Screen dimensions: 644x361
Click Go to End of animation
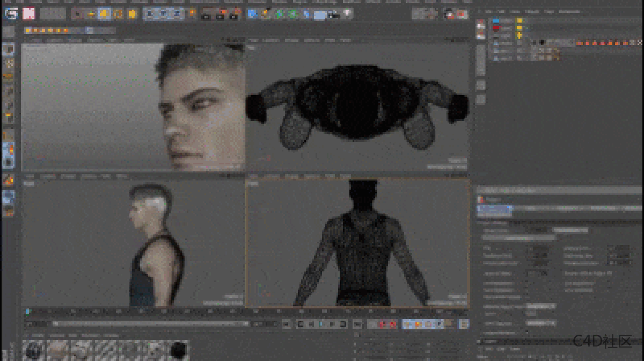343,324
